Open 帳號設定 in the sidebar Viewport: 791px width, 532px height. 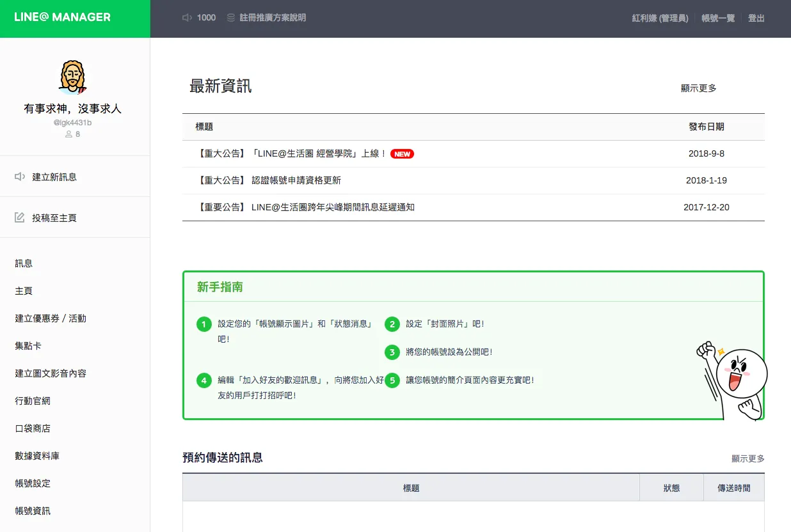click(x=33, y=483)
